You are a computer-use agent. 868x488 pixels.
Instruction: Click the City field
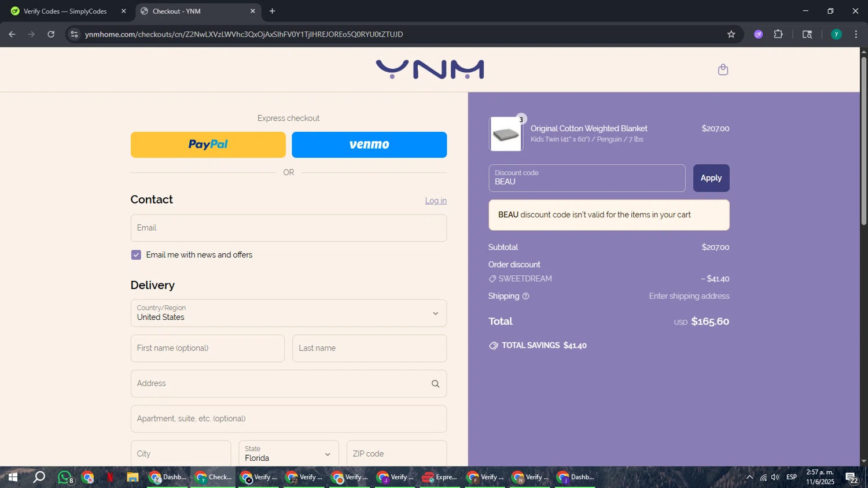[x=181, y=454]
